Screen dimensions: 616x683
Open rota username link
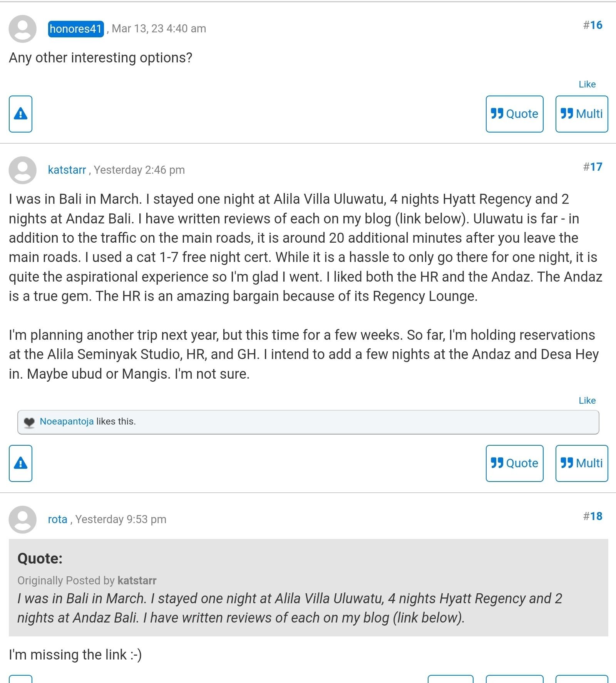tap(58, 519)
